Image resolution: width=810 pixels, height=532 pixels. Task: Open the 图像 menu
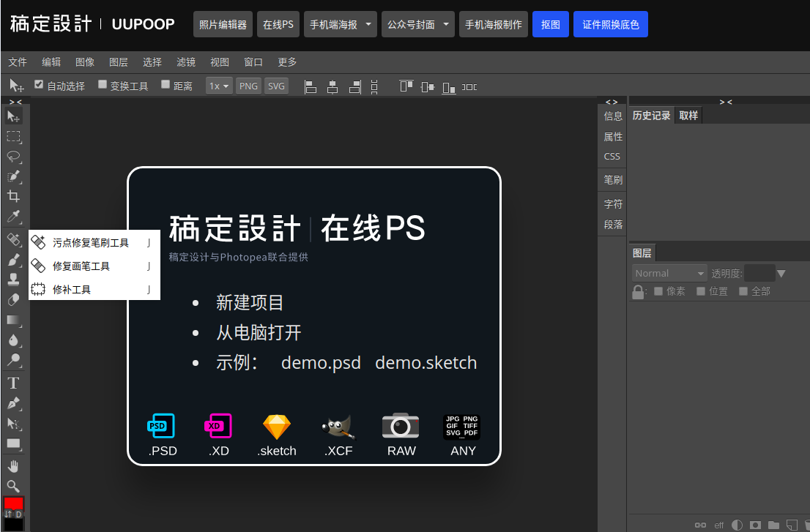click(x=85, y=62)
